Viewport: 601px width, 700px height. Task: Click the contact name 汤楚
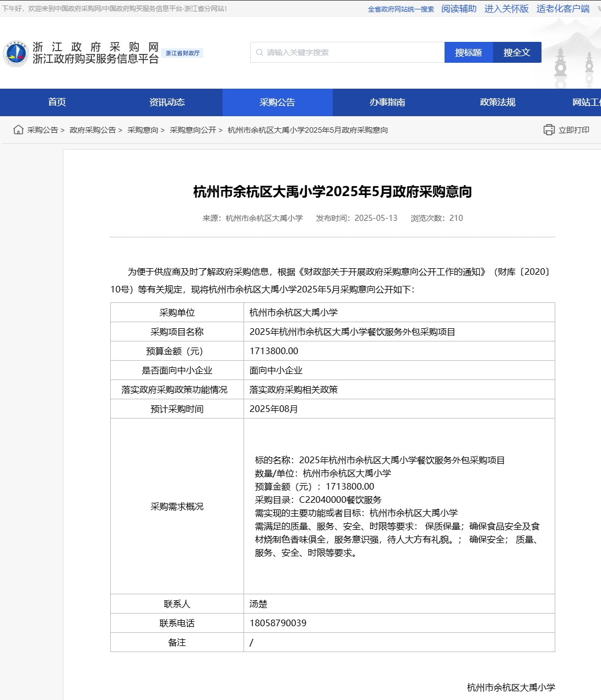tap(258, 604)
